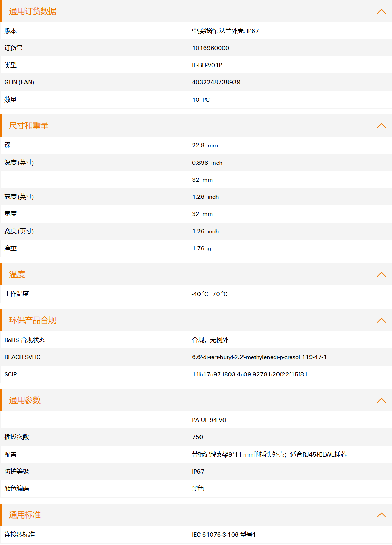Collapse the 通用参数 section chevron
392x545 pixels.
(382, 400)
